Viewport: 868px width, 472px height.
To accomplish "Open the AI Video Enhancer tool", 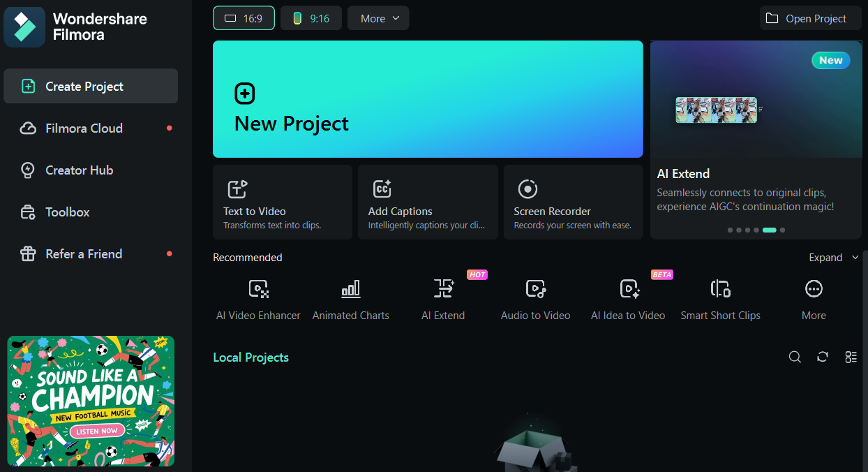I will pyautogui.click(x=258, y=300).
